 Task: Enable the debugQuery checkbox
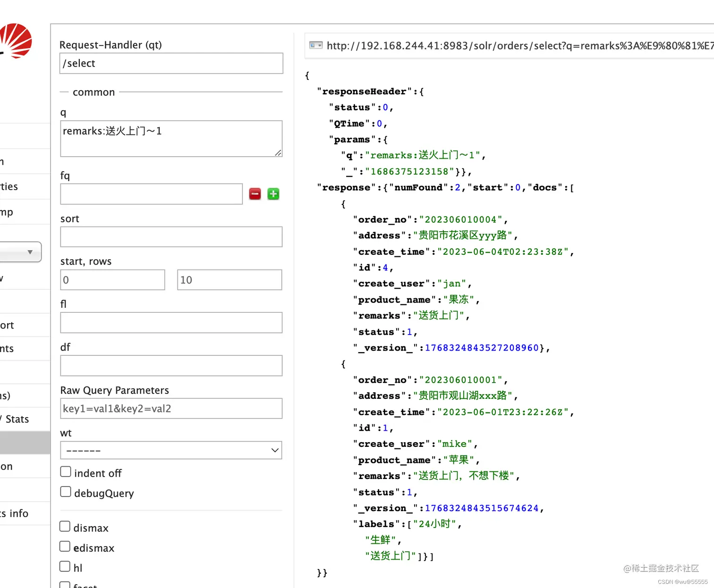[x=66, y=492]
